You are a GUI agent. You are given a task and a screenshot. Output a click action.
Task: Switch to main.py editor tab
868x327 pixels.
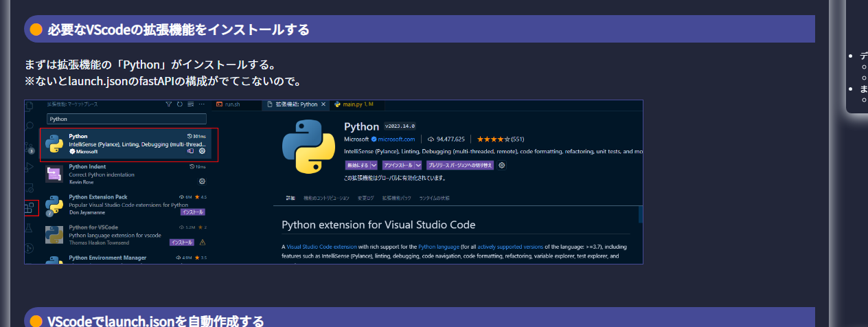353,104
